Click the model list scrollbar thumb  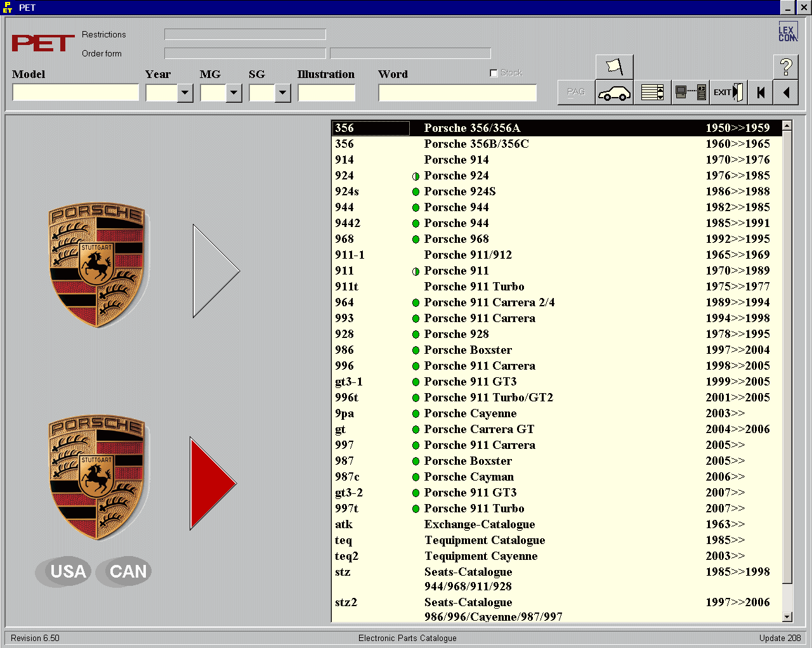click(x=787, y=358)
